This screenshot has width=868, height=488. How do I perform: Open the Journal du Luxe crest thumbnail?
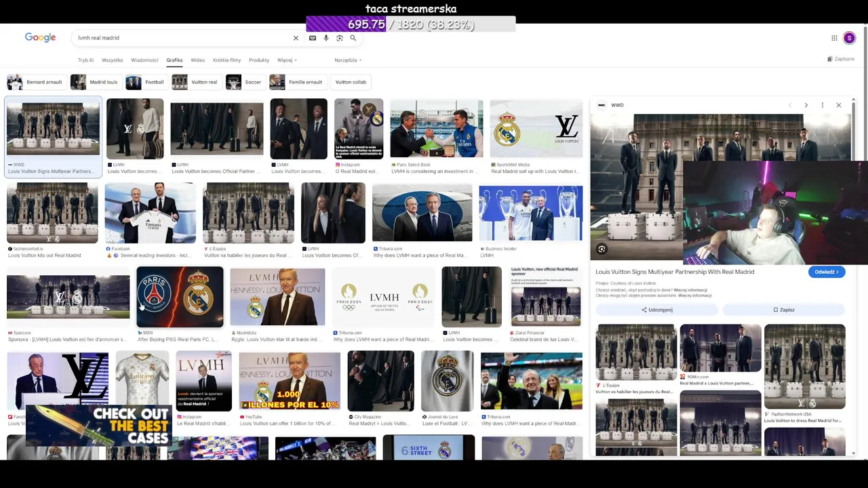[x=447, y=382]
